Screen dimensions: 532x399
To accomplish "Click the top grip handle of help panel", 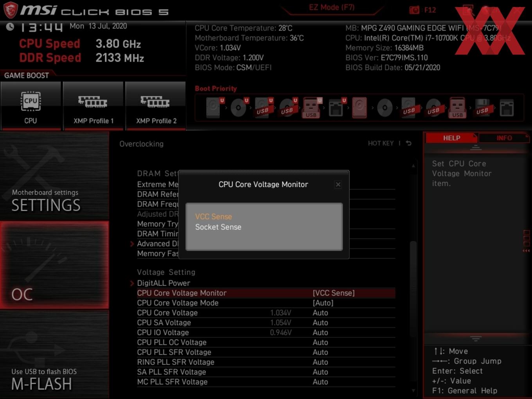I will pyautogui.click(x=476, y=147).
